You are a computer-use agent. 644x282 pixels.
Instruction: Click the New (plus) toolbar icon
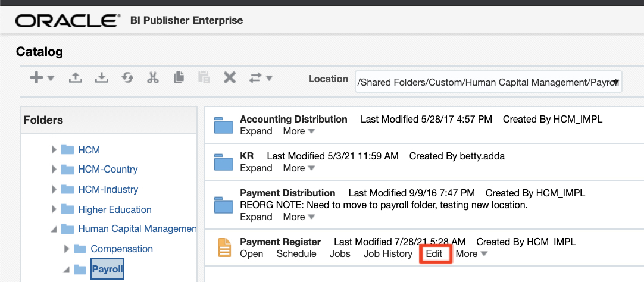[36, 78]
